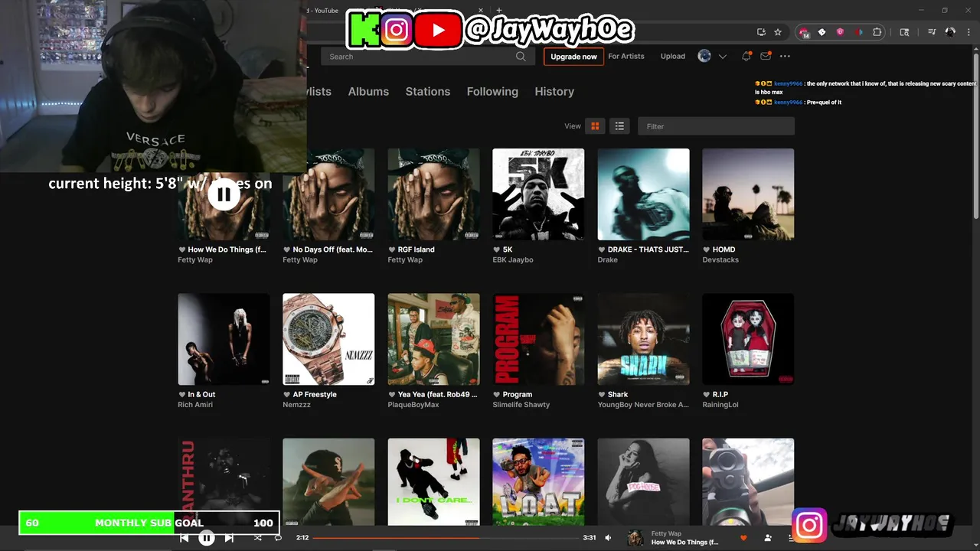Skip to the next track
Viewport: 980px width, 551px height.
click(x=229, y=538)
